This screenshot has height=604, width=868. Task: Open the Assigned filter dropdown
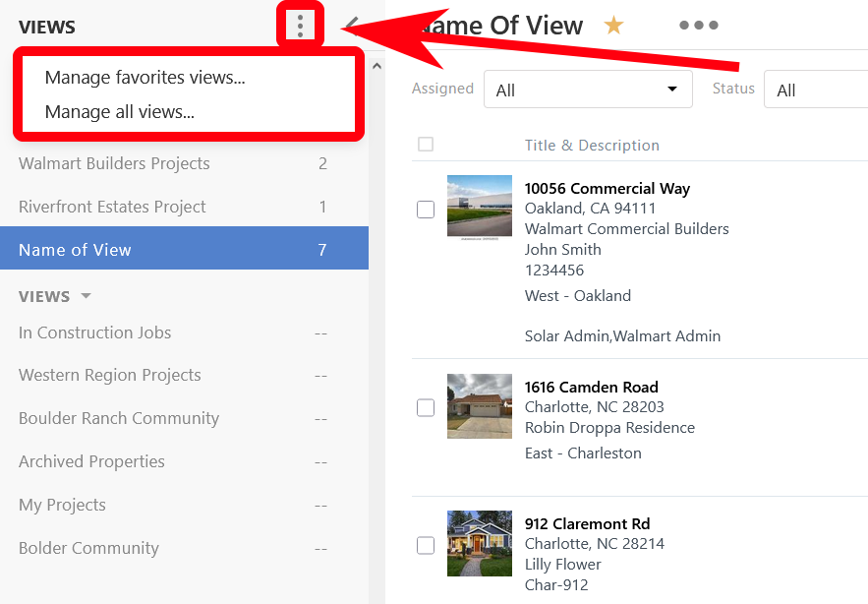[x=588, y=89]
